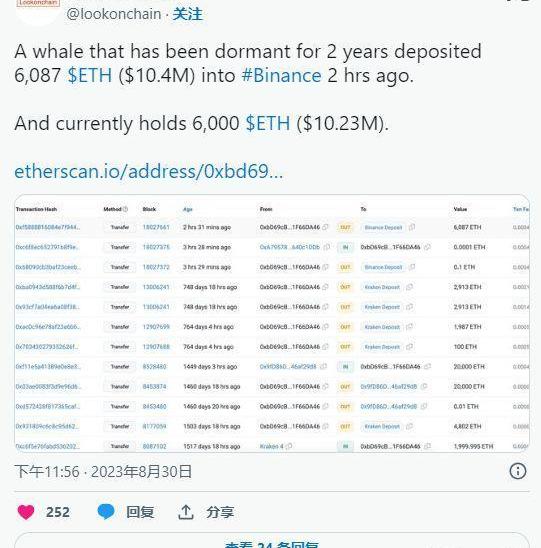
Task: Open the $ETH cashtag in holds 6,000 line
Action: point(268,123)
